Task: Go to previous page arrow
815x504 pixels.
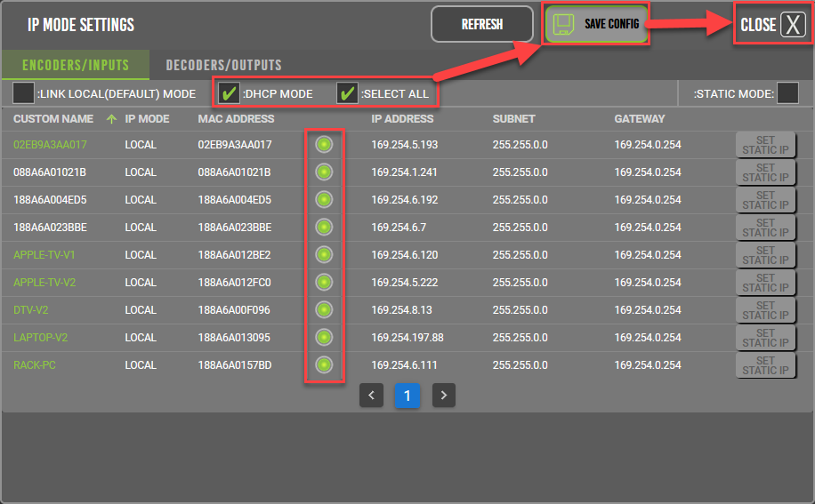Action: [x=371, y=396]
